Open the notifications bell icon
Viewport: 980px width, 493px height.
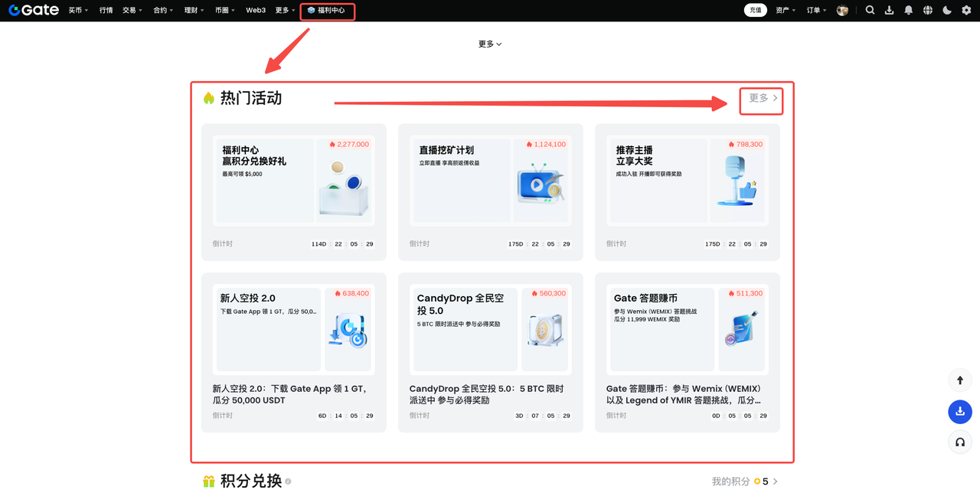coord(908,10)
